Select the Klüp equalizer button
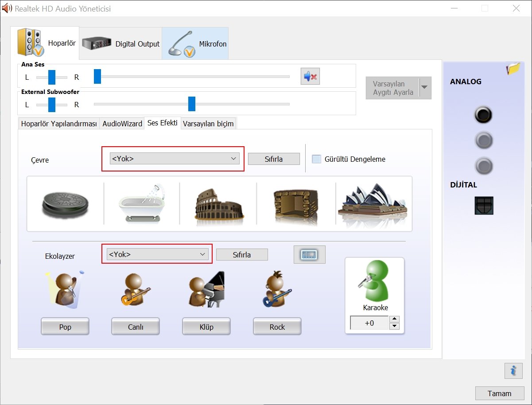Viewport: 532px width, 405px height. point(206,327)
